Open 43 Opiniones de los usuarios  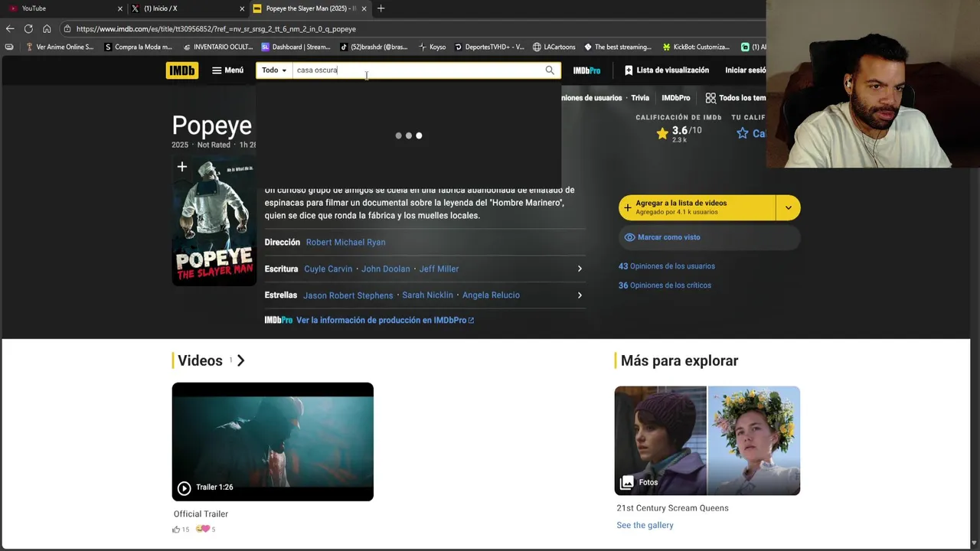pos(667,266)
